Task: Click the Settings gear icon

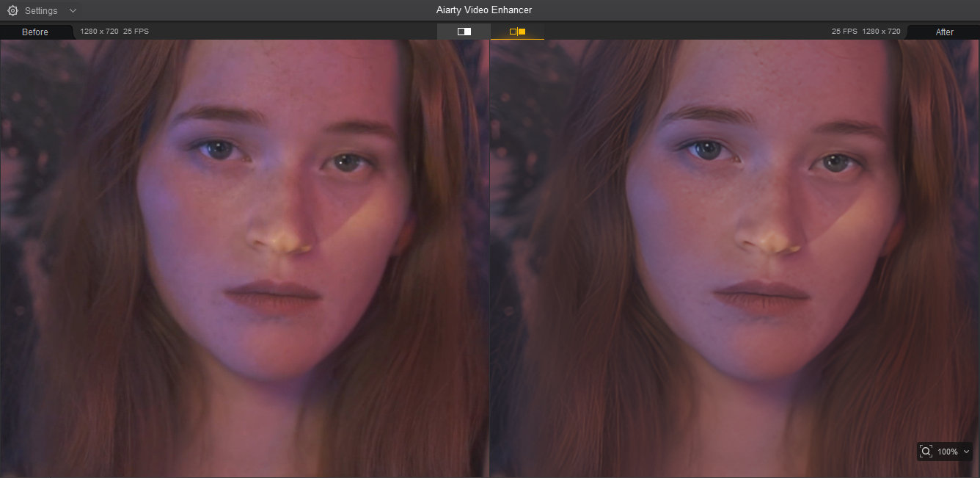Action: 12,11
